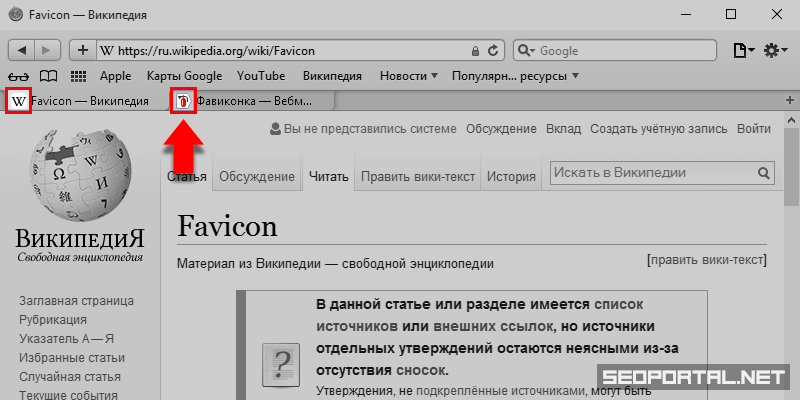Open the Reading List glasses icon
800x400 pixels.
[19, 76]
